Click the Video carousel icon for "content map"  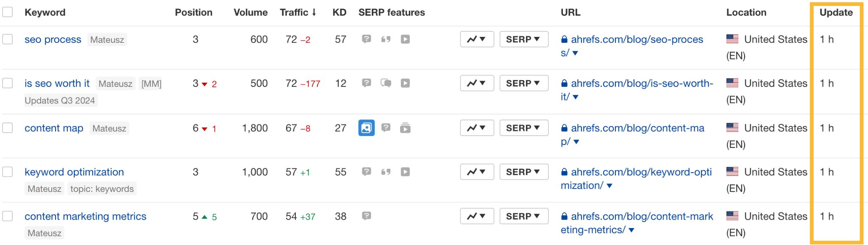406,128
